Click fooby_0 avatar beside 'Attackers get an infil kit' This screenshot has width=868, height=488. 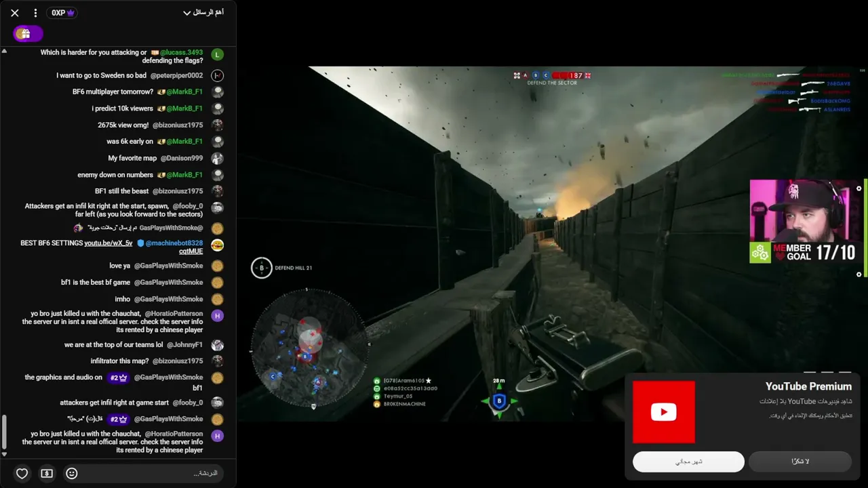click(217, 208)
